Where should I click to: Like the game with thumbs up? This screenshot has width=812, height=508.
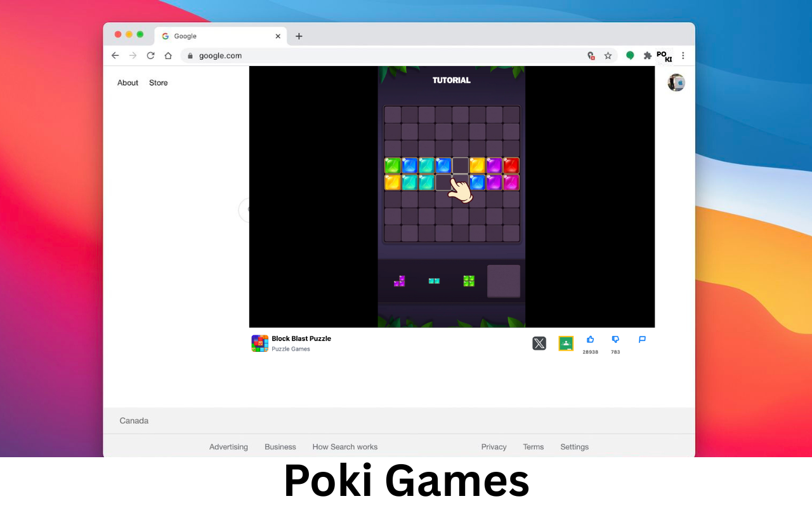pyautogui.click(x=591, y=340)
